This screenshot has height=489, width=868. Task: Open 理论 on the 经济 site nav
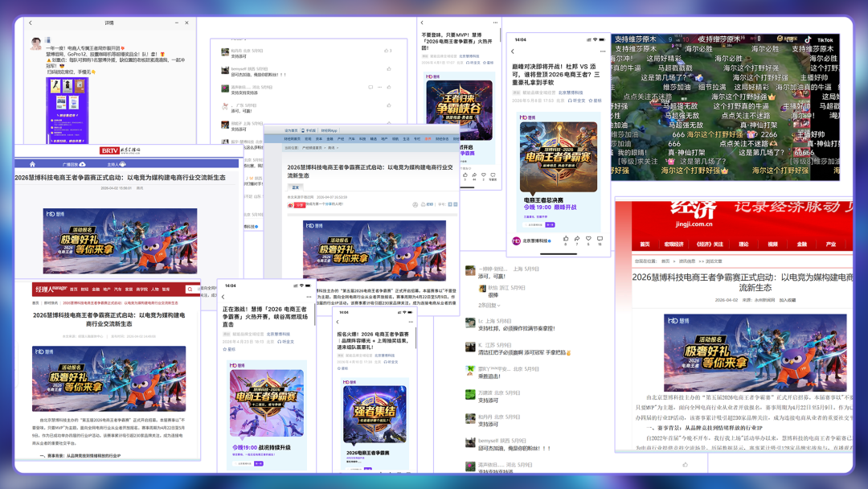tap(743, 244)
